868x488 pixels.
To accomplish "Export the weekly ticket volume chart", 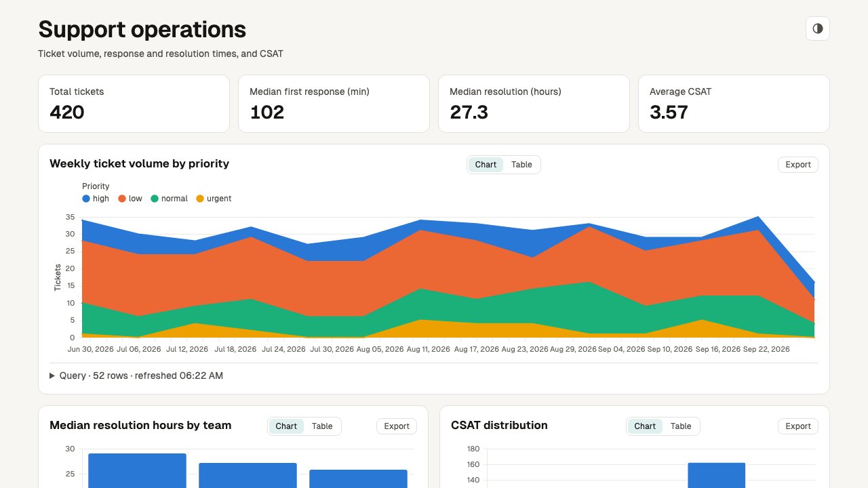I will click(798, 165).
